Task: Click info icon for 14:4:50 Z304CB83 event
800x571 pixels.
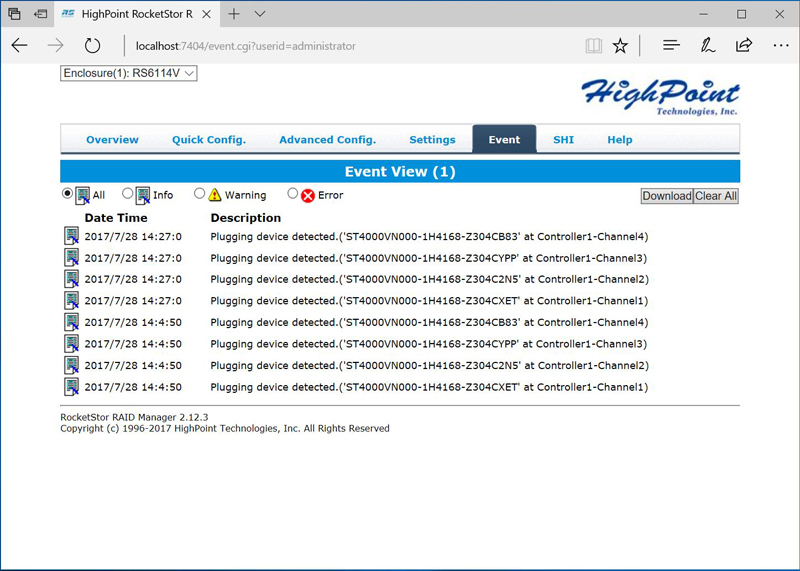Action: click(71, 322)
